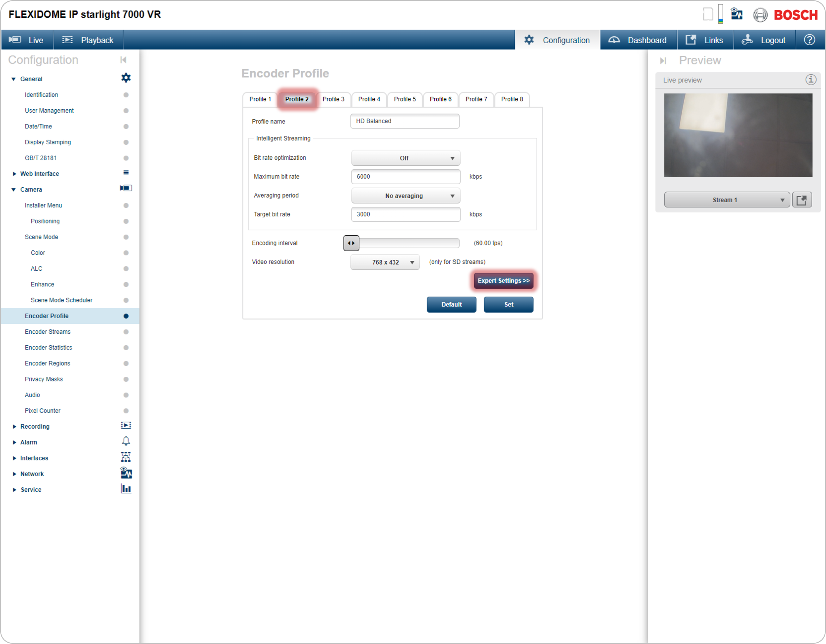826x644 pixels.
Task: Click the Camera section camera icon
Action: [x=126, y=188]
